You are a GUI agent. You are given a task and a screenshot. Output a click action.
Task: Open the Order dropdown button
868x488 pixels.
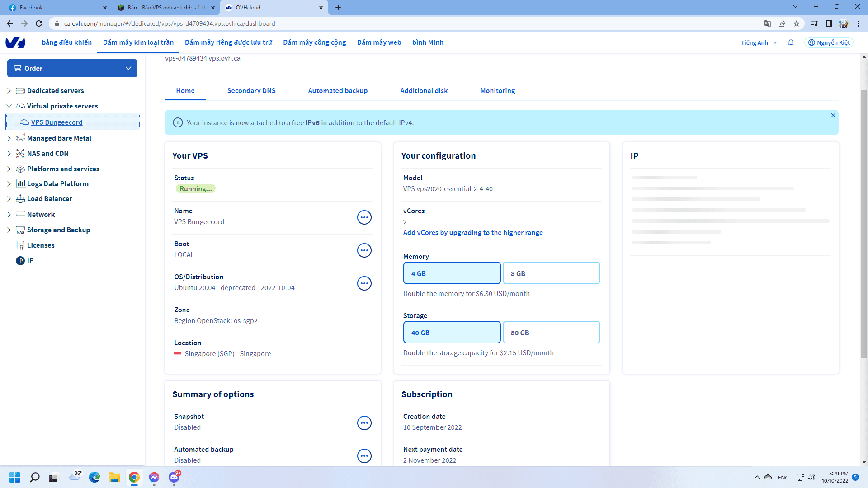[x=72, y=68]
